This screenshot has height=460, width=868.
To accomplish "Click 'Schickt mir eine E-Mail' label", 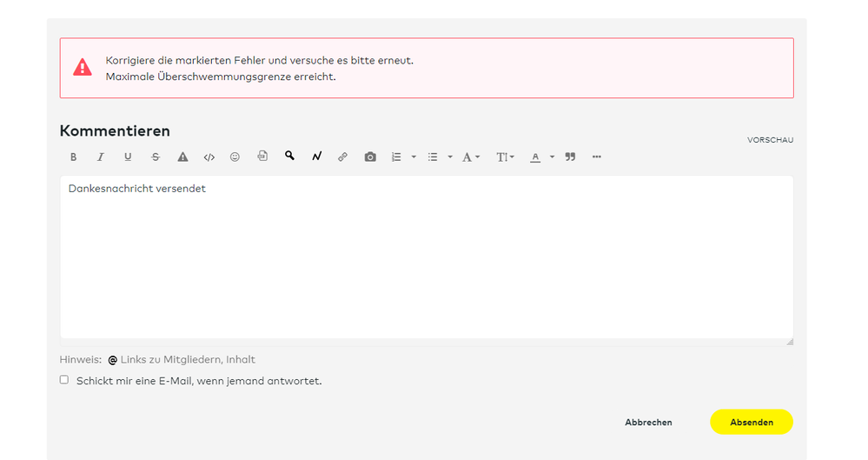I will (199, 381).
